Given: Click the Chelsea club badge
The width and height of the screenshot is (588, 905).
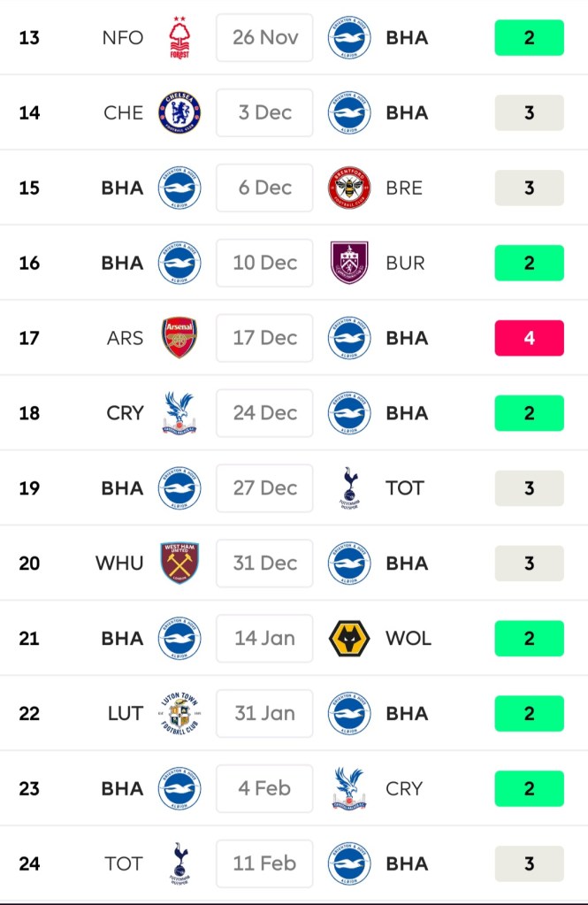Looking at the screenshot, I should pyautogui.click(x=179, y=113).
